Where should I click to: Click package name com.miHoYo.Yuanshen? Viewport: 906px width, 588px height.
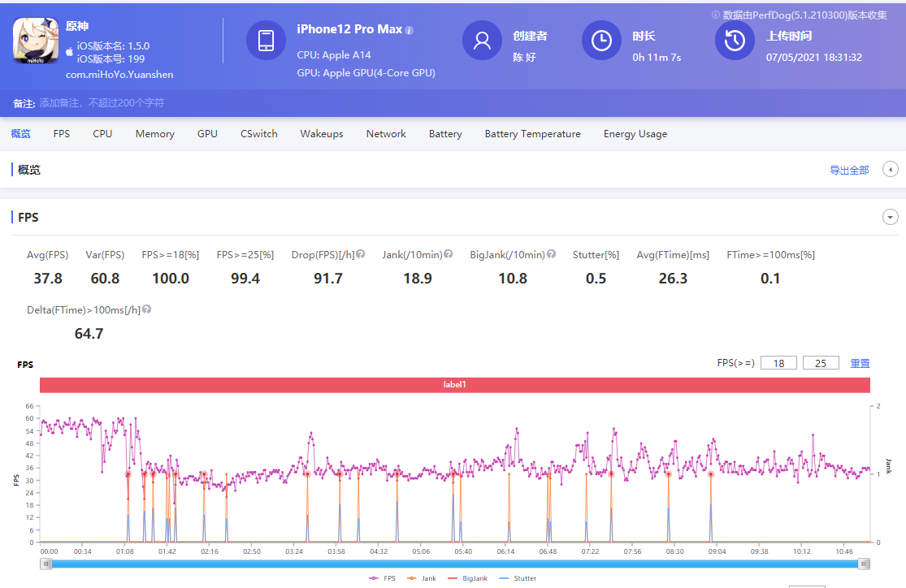[119, 75]
